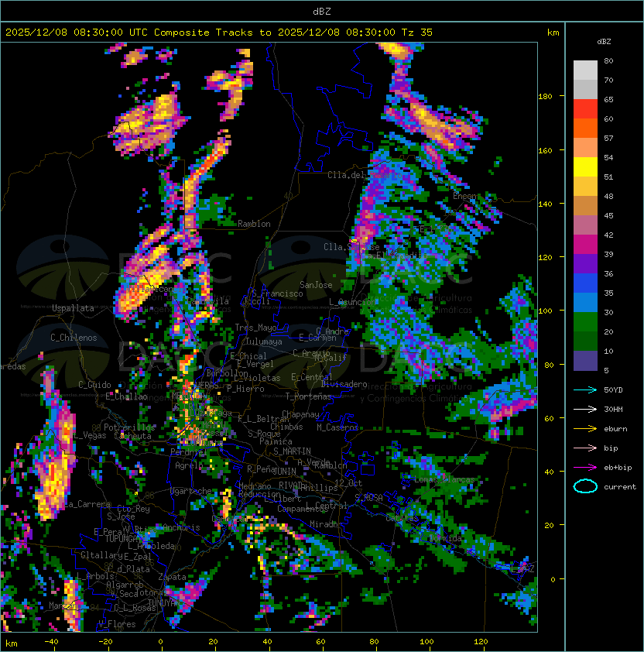Click the SanJose map label
This screenshot has width=644, height=652.
(x=316, y=285)
